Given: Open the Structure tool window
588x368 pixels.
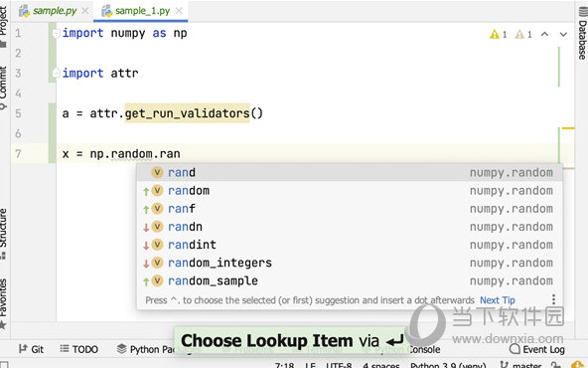Looking at the screenshot, I should point(3,233).
